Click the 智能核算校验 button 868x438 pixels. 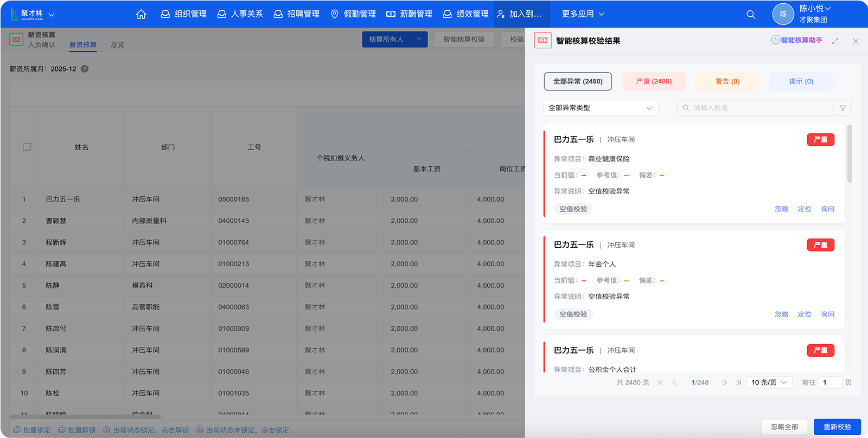coord(464,39)
